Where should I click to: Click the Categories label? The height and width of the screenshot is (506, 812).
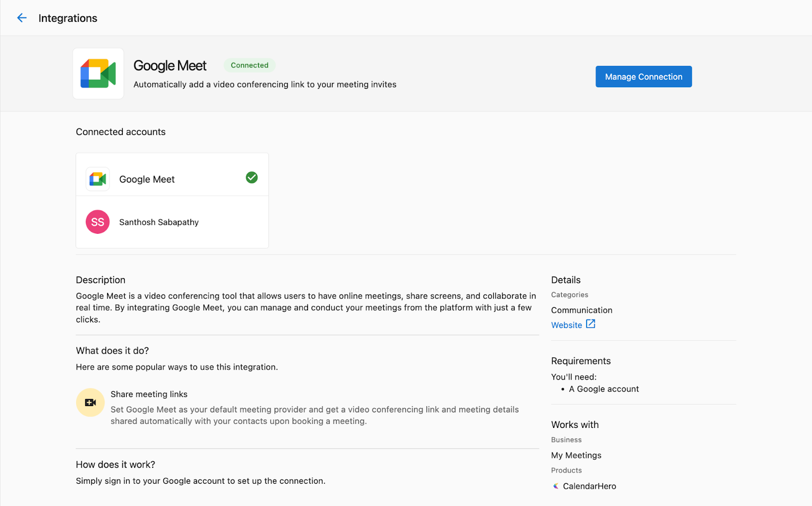pos(569,295)
